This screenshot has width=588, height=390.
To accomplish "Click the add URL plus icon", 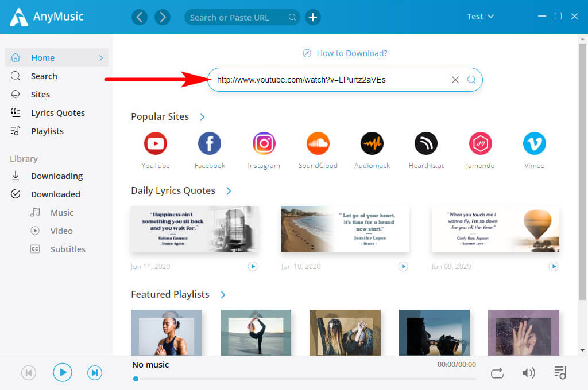I will pyautogui.click(x=313, y=17).
